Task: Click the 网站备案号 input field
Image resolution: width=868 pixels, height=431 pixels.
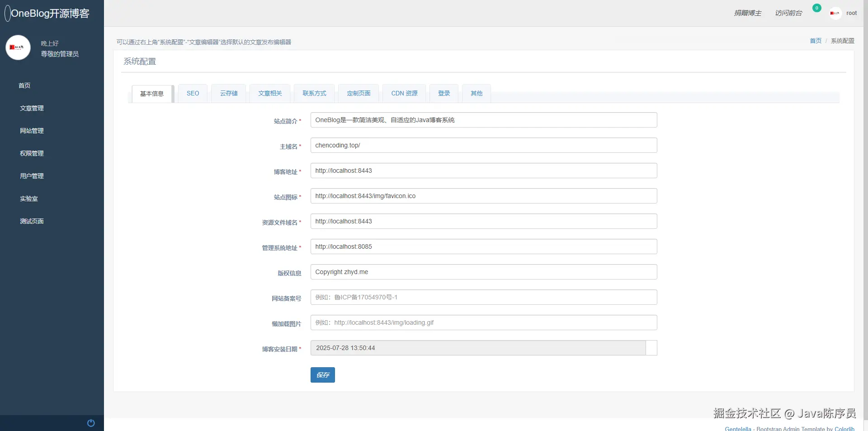Action: click(x=484, y=297)
